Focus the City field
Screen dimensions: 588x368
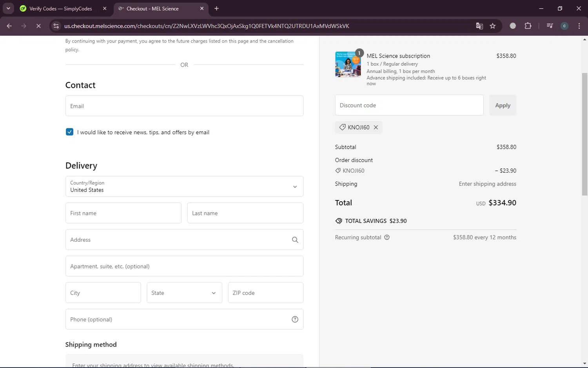coord(103,293)
